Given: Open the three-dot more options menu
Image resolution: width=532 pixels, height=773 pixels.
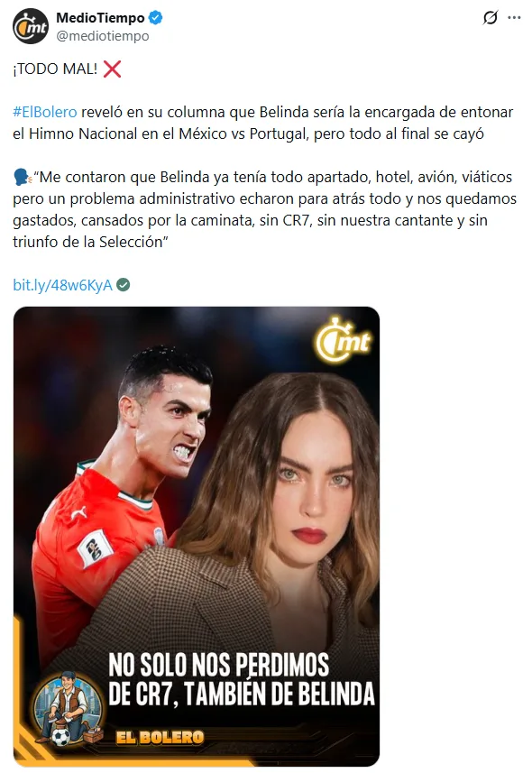Looking at the screenshot, I should pos(514,18).
